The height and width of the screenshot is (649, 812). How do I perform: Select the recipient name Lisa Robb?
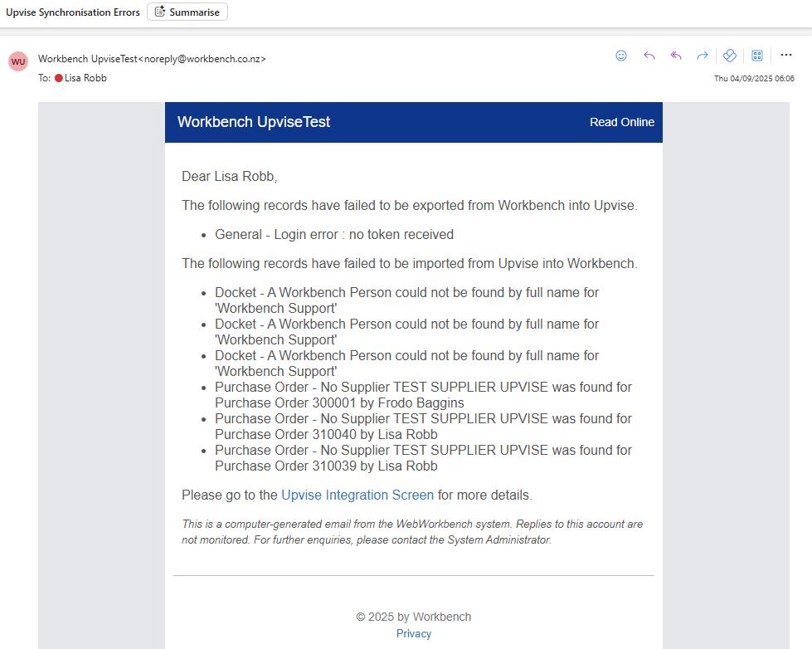(x=85, y=78)
